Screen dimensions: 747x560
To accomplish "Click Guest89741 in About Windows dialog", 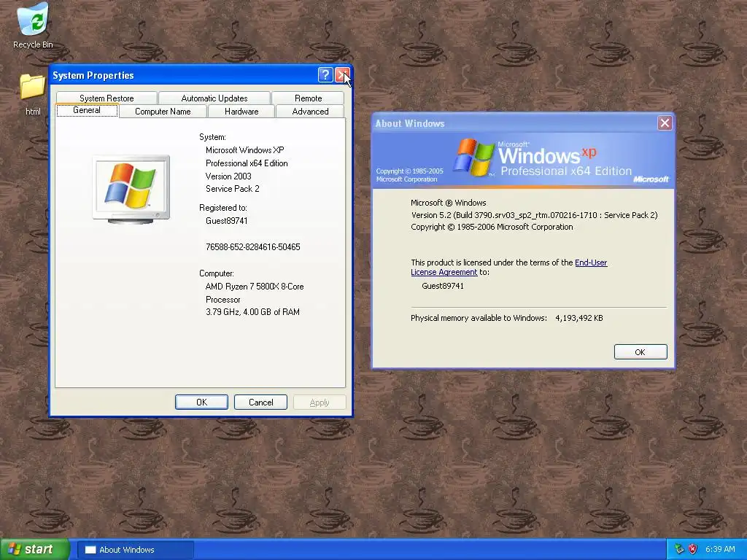I will coord(443,286).
